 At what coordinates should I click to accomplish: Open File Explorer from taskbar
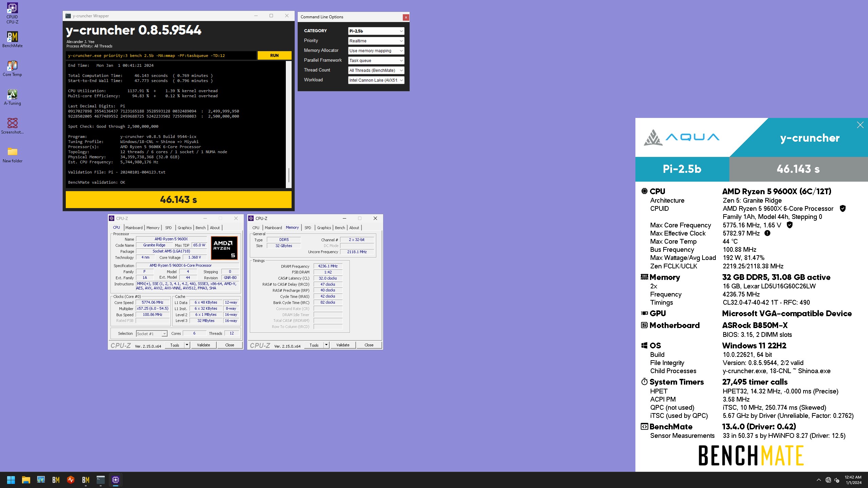tap(26, 480)
